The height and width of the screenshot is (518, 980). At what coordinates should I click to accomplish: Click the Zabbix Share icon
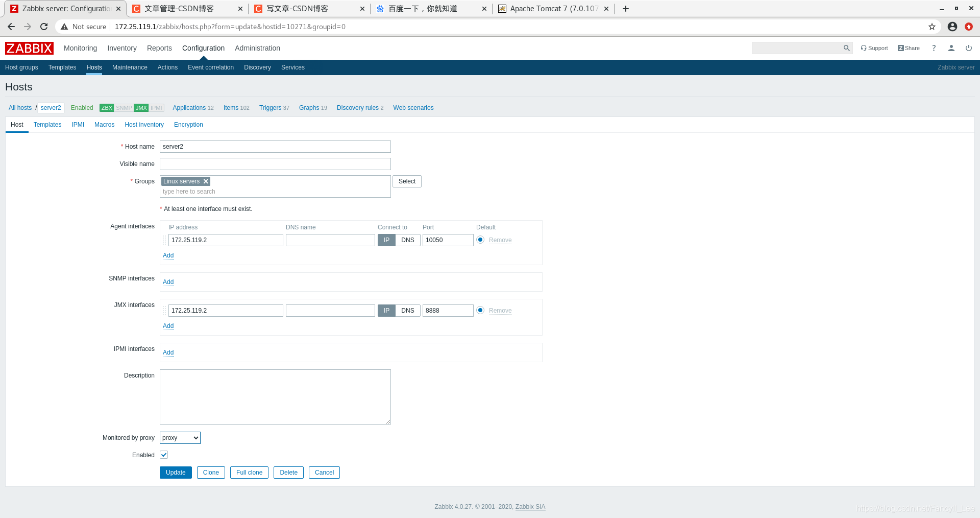[909, 48]
